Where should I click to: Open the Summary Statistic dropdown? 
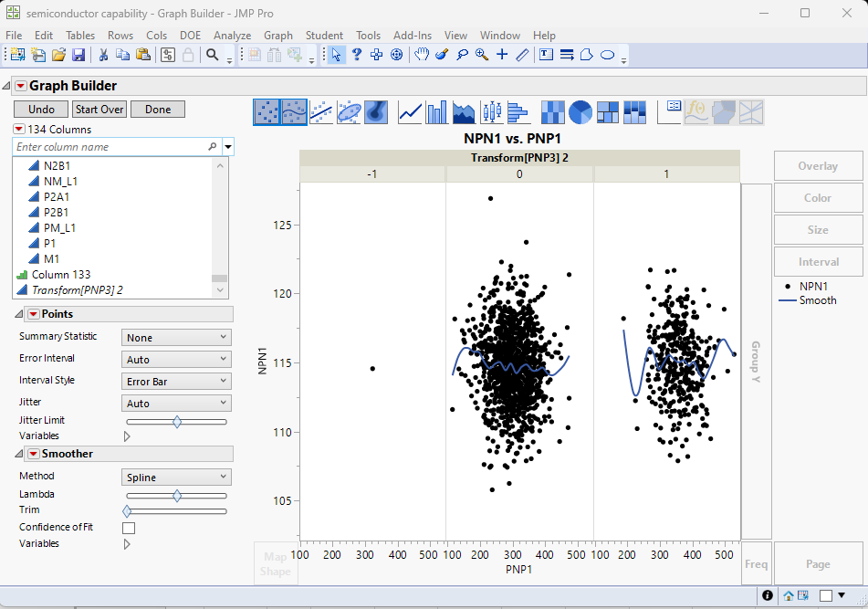pyautogui.click(x=176, y=338)
